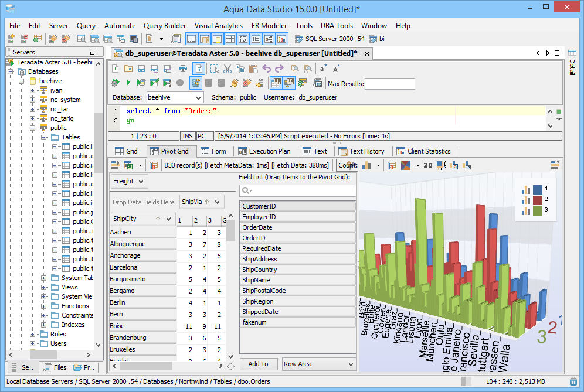Image resolution: width=584 pixels, height=392 pixels.
Task: Click the SQL Server 2000 .54 connection shortcut
Action: 330,39
